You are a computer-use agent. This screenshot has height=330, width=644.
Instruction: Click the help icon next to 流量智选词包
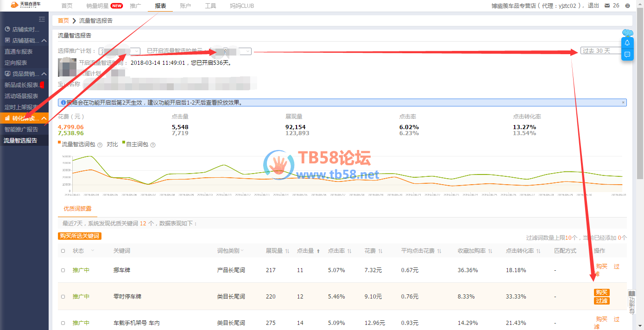[100, 145]
